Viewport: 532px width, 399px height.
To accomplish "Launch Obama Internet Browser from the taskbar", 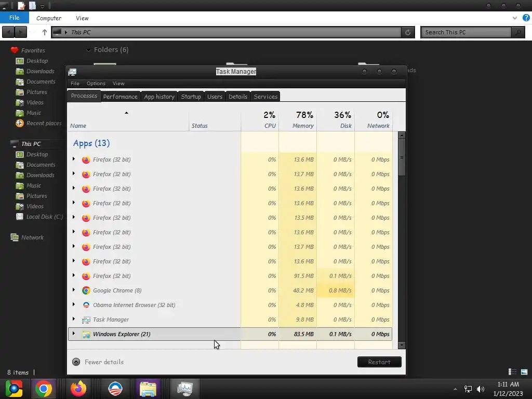I will coord(115,389).
